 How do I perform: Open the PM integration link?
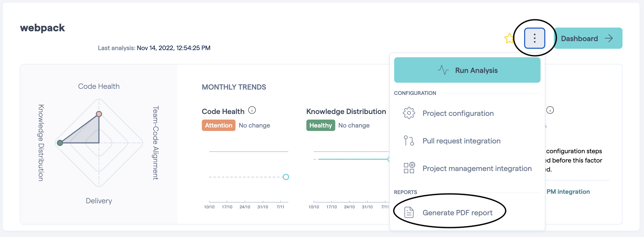click(x=568, y=192)
